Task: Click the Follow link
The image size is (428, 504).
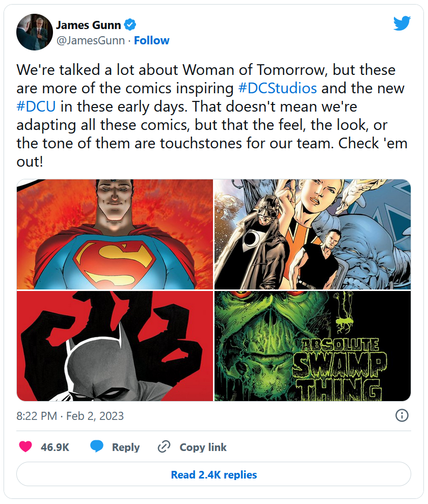Action: click(x=151, y=40)
